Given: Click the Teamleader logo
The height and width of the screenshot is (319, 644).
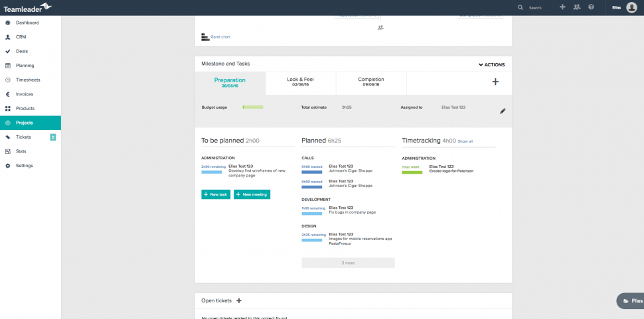Looking at the screenshot, I should 27,7.
